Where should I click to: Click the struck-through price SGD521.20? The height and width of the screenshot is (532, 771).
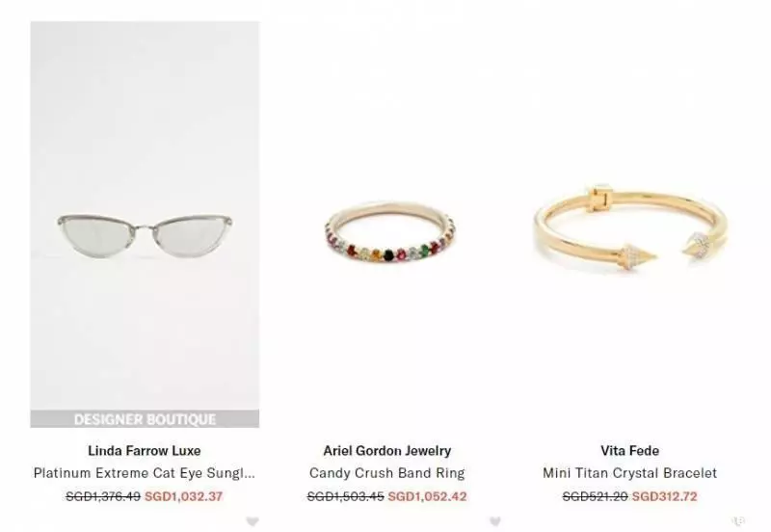point(596,496)
